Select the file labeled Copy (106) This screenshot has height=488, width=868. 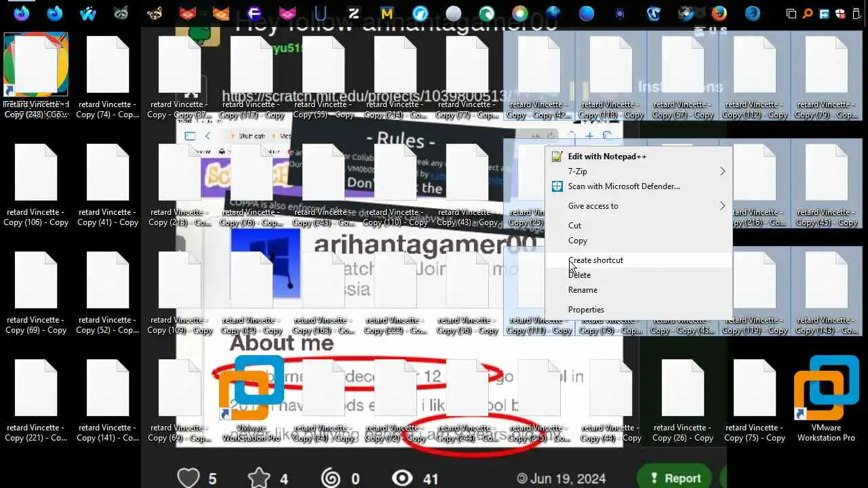coord(36,184)
